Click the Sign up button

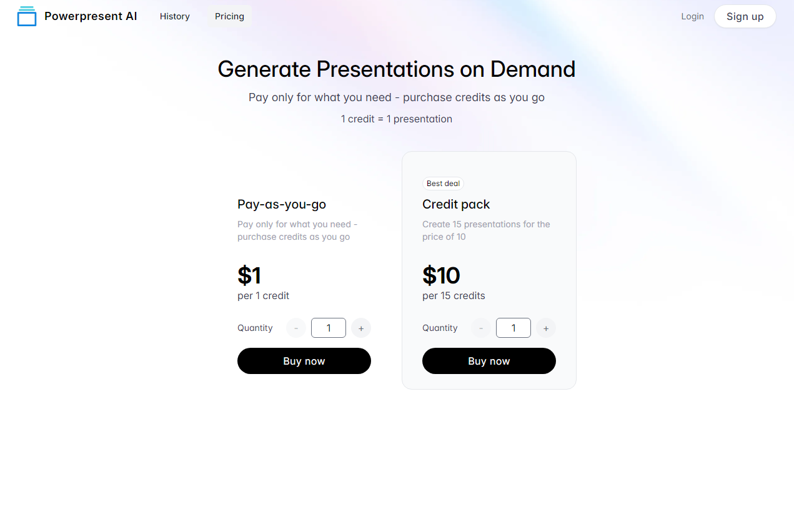point(745,16)
